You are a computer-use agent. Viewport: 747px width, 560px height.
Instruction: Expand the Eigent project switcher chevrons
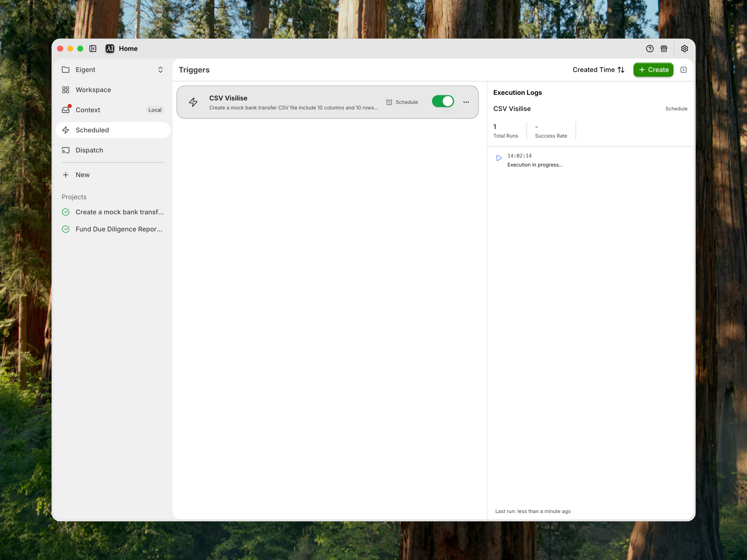[161, 70]
